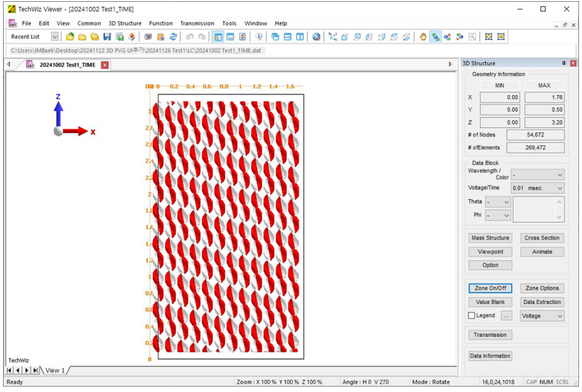Click the Cross Section button

point(542,238)
